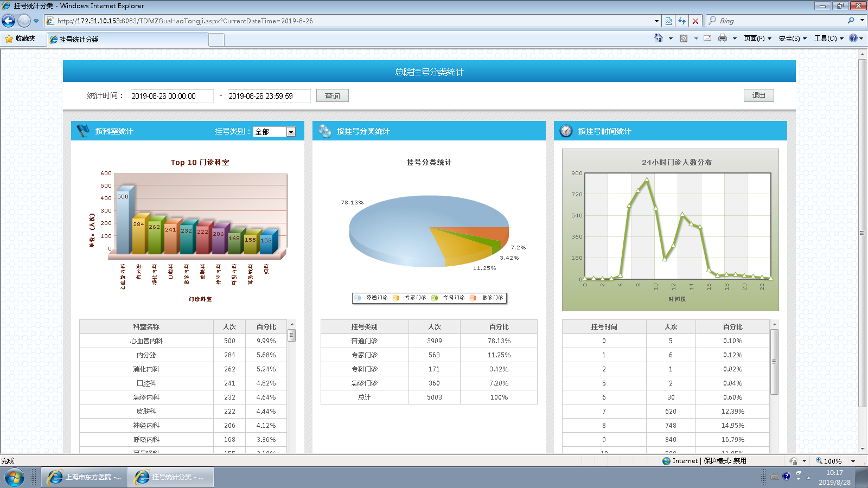Click the start time field 2019-08-26 00:00:00
Viewport: 868px width, 488px height.
click(x=172, y=96)
